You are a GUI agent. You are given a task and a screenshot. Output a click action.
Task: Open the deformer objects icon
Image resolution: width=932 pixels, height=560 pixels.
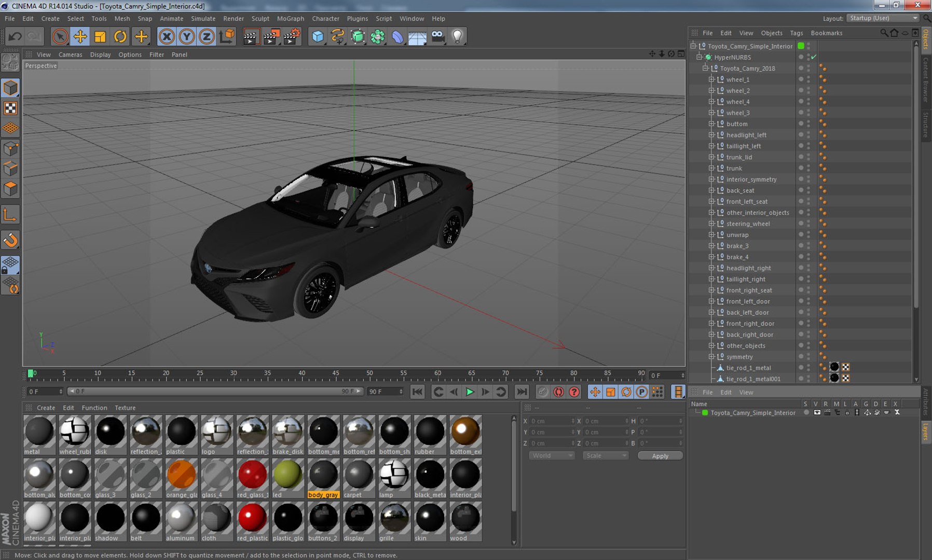point(398,36)
